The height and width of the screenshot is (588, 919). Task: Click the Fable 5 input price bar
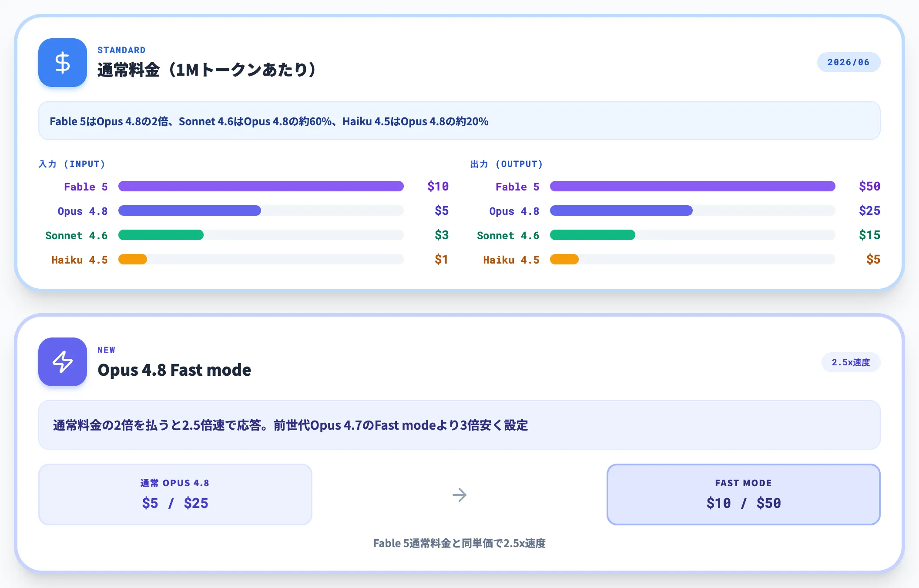click(261, 186)
